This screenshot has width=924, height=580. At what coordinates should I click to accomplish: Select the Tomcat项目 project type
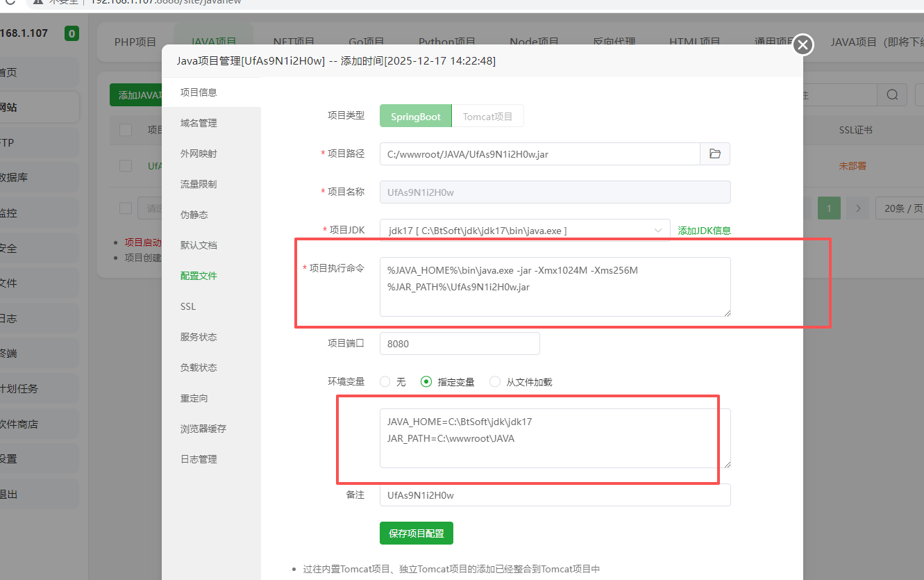(487, 116)
